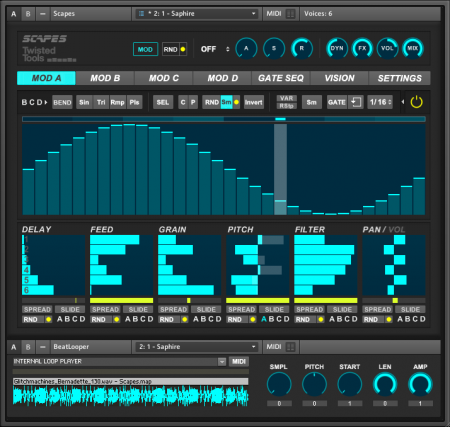Click the MIX knob
Screen dimensions: 450x427
click(413, 49)
